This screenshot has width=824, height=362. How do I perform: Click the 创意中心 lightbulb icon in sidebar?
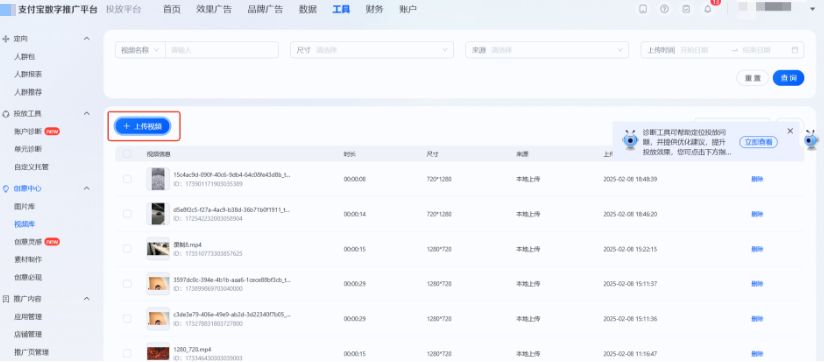(6, 188)
